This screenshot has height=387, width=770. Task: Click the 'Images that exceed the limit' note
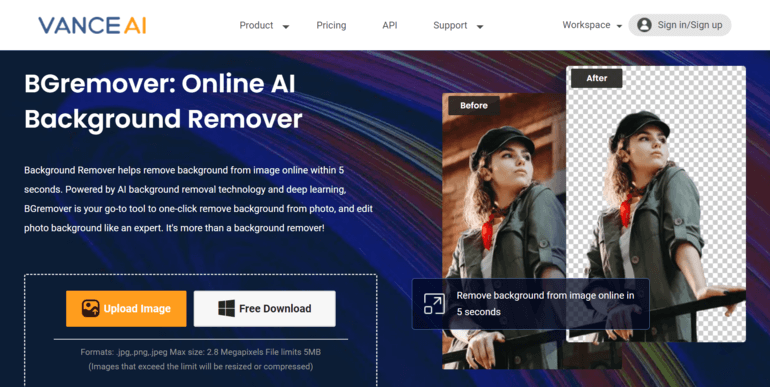click(200, 366)
